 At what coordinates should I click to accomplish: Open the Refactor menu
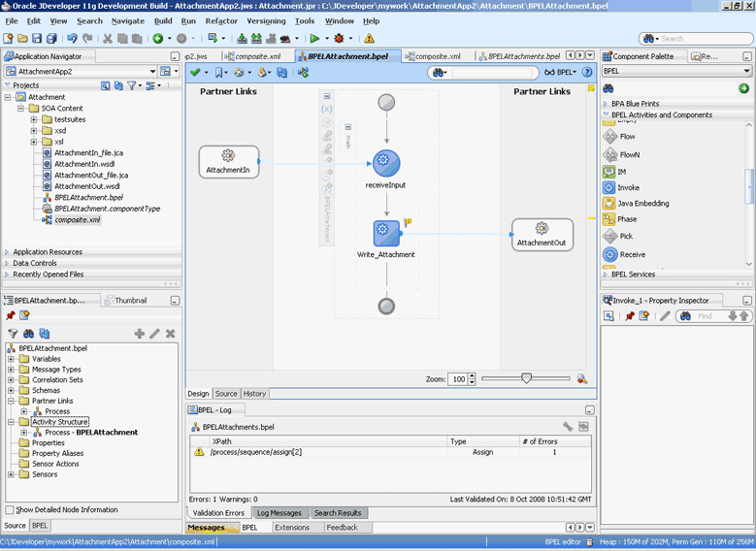[221, 20]
